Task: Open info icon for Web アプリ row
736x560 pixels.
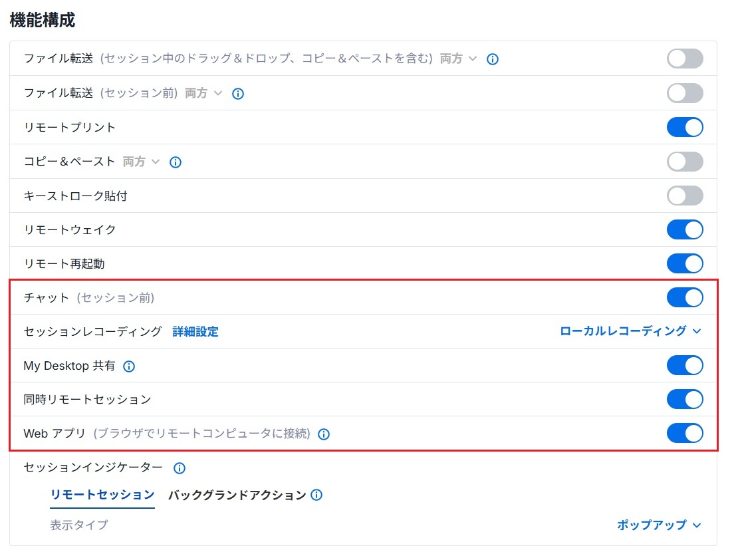Action: [x=324, y=434]
